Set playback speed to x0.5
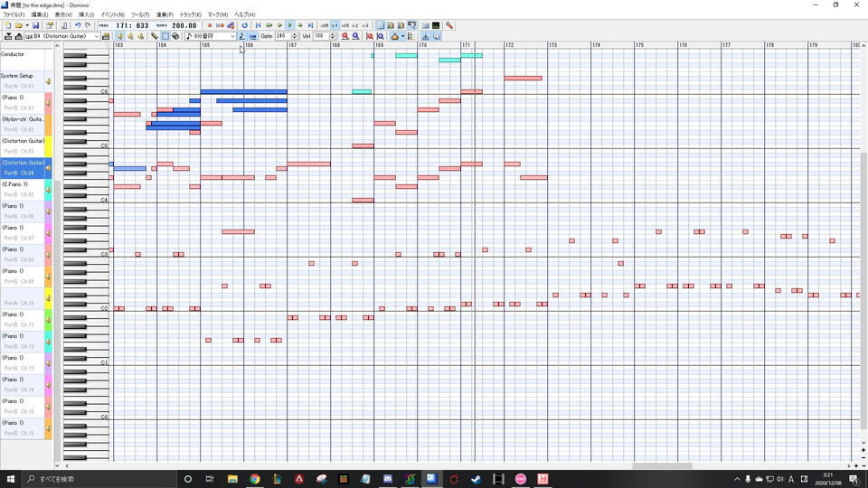The height and width of the screenshot is (488, 868). [x=325, y=25]
